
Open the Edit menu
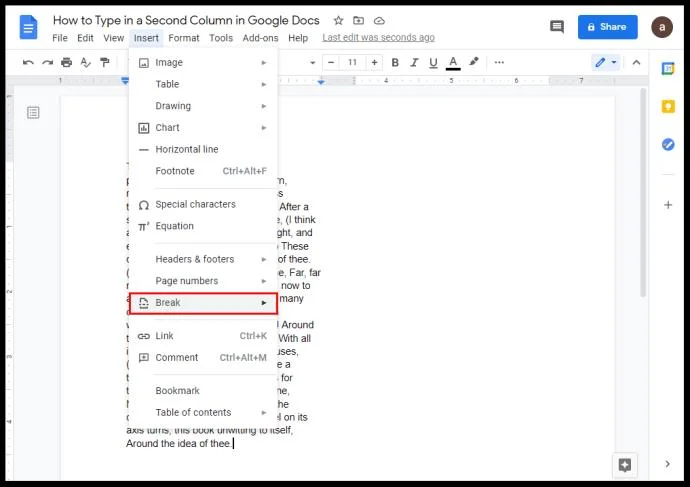click(x=85, y=38)
